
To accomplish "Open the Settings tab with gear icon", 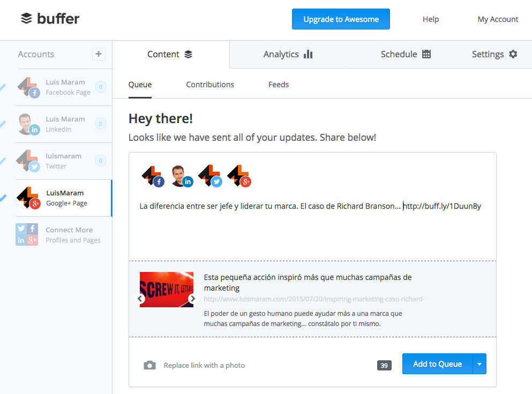I will tap(494, 54).
